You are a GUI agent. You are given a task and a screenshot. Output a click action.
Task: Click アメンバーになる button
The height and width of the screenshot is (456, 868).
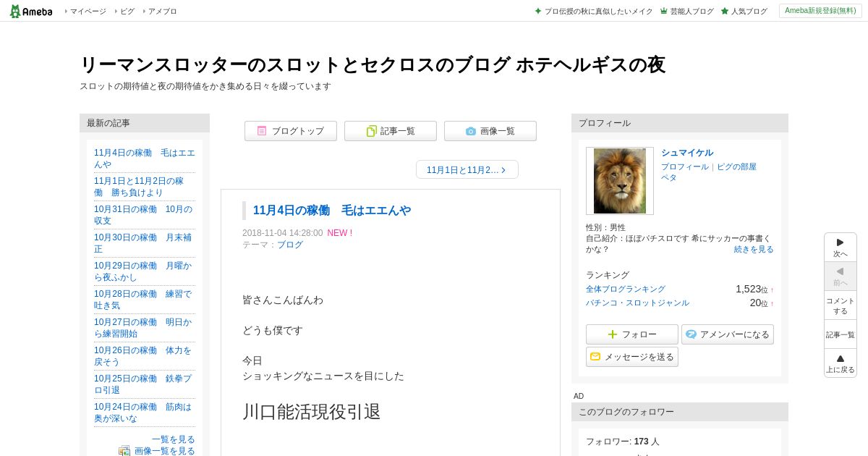click(x=728, y=334)
